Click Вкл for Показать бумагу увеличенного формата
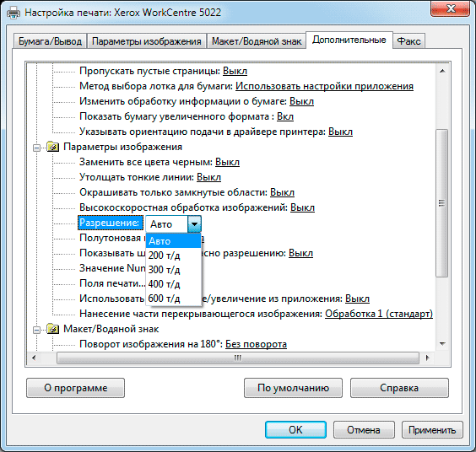The width and height of the screenshot is (476, 452). click(285, 116)
